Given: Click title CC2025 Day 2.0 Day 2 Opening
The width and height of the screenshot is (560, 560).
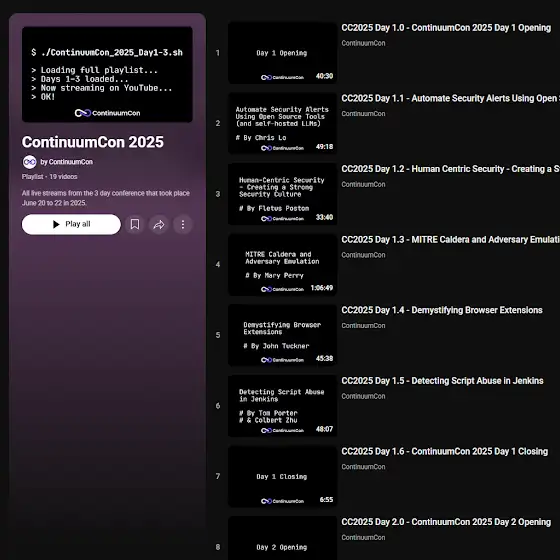Looking at the screenshot, I should [446, 522].
